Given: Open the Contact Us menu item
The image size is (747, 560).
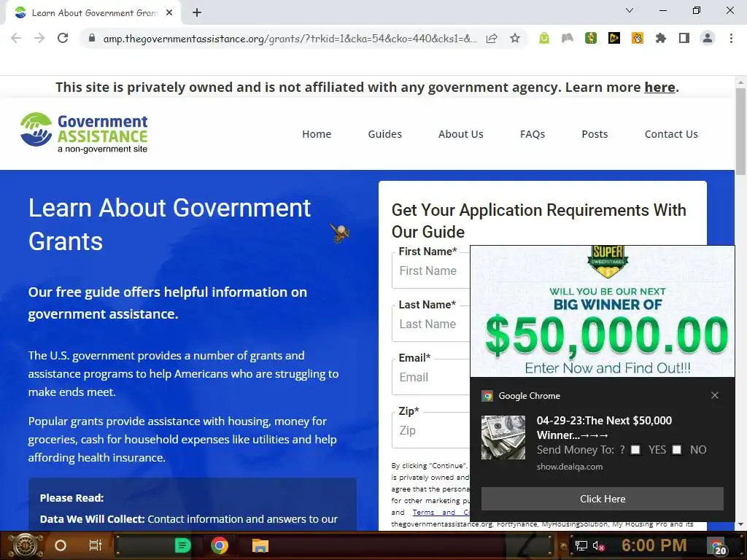Looking at the screenshot, I should [671, 134].
